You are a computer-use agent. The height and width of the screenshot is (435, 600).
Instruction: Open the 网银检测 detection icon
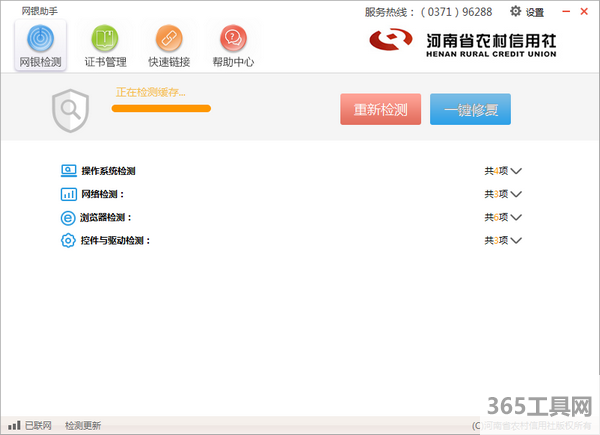click(40, 40)
